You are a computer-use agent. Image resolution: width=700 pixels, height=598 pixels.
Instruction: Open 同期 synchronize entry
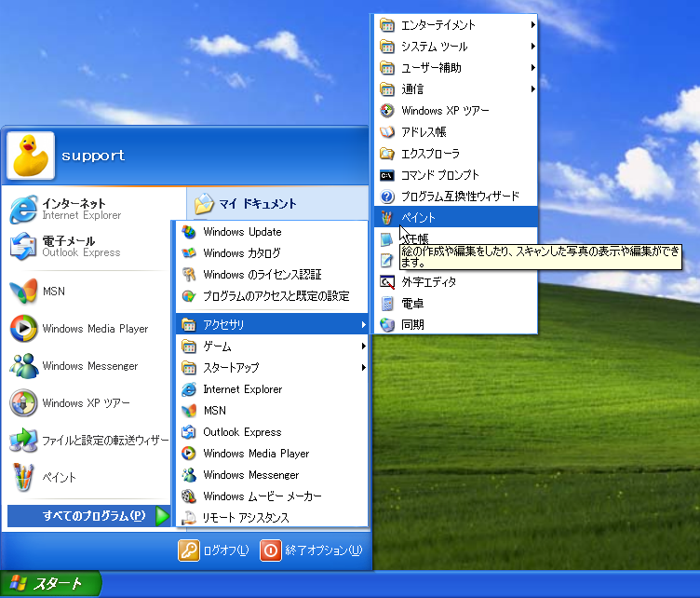[x=456, y=325]
